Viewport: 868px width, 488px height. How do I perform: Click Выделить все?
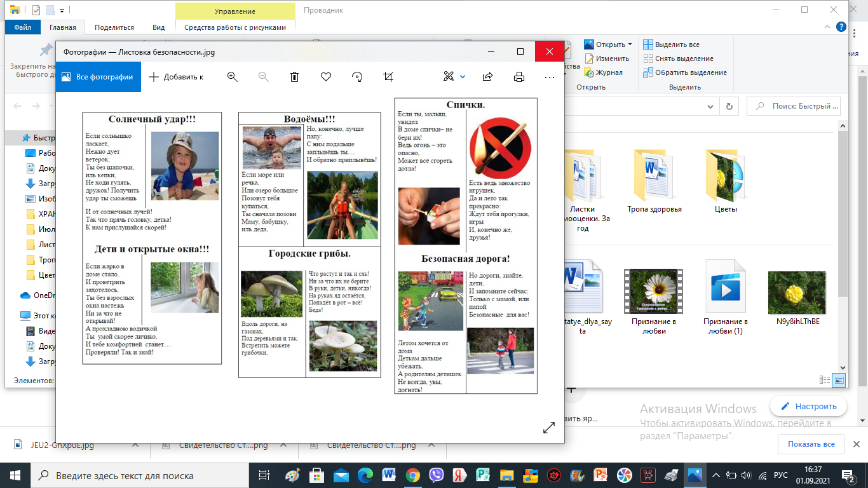click(671, 44)
